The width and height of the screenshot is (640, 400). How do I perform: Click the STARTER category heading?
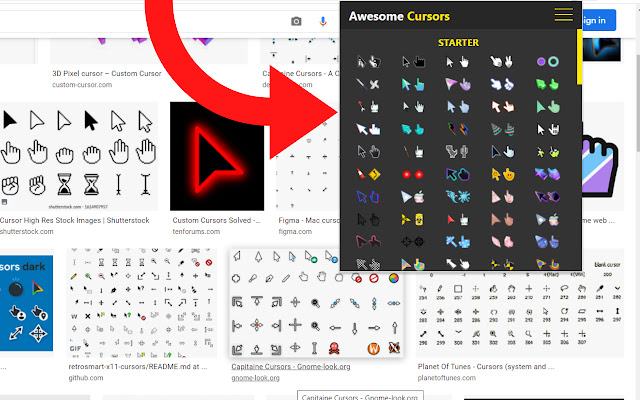[x=458, y=42]
